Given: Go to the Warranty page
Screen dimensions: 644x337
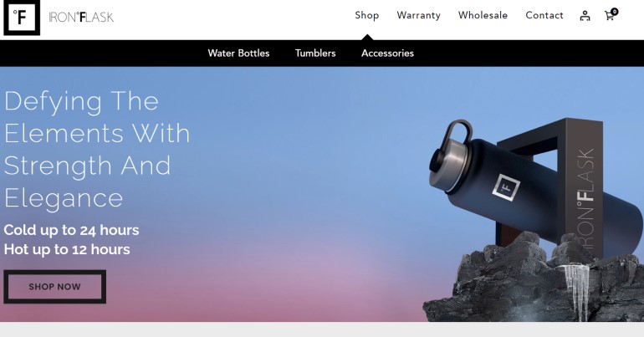Looking at the screenshot, I should (418, 15).
